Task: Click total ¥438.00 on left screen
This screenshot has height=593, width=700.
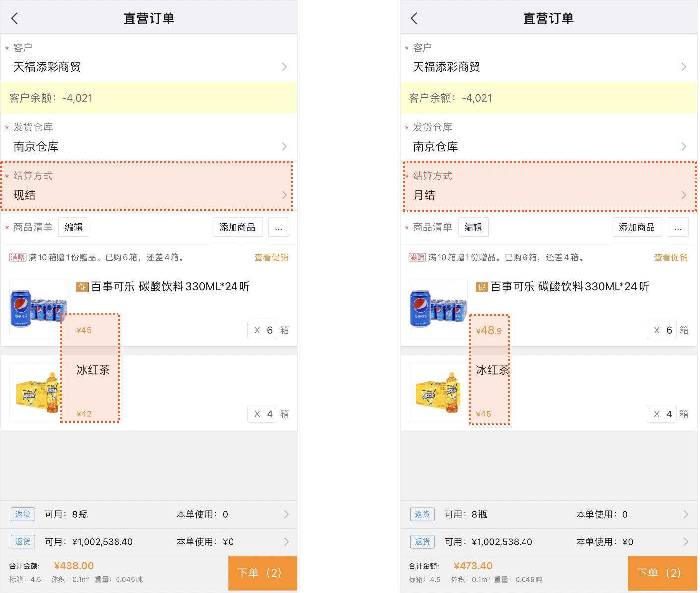Action: 73,566
